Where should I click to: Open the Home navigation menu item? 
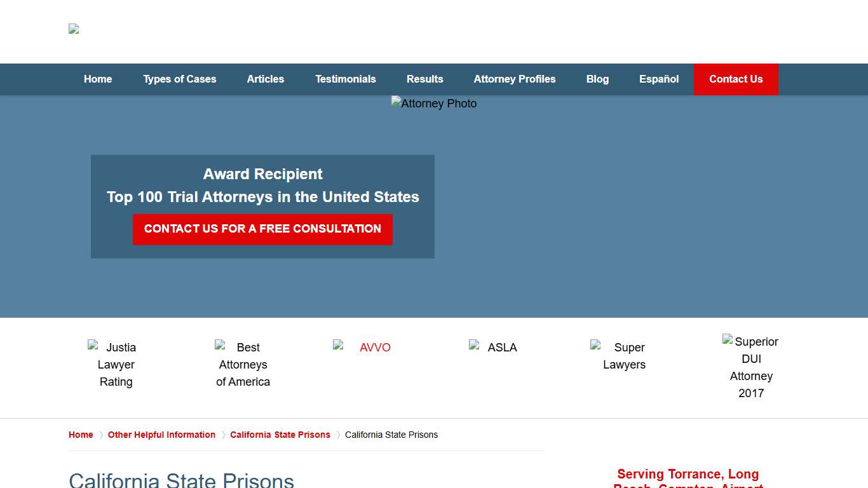click(x=97, y=79)
